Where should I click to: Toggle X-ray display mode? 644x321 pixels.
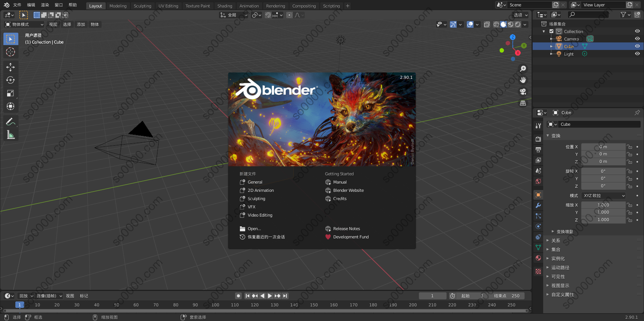tap(487, 24)
